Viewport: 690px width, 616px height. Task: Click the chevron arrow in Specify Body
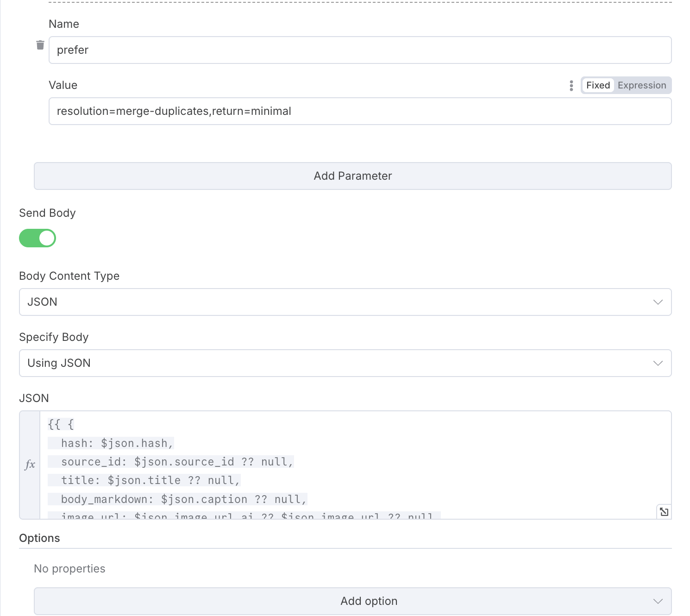coord(658,364)
